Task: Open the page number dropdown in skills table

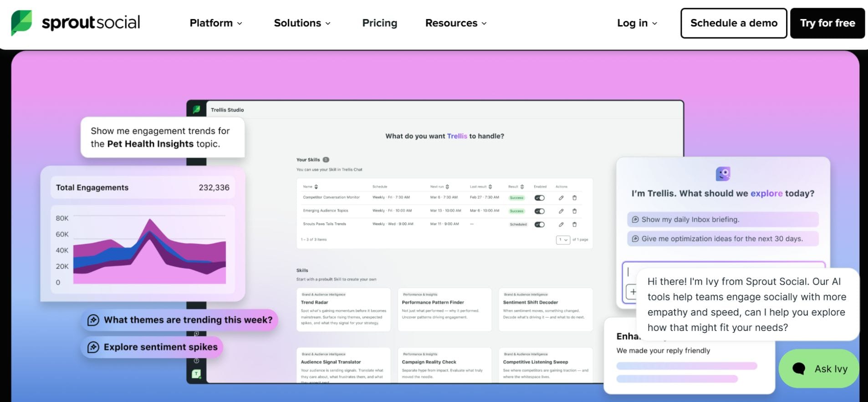Action: click(x=563, y=239)
